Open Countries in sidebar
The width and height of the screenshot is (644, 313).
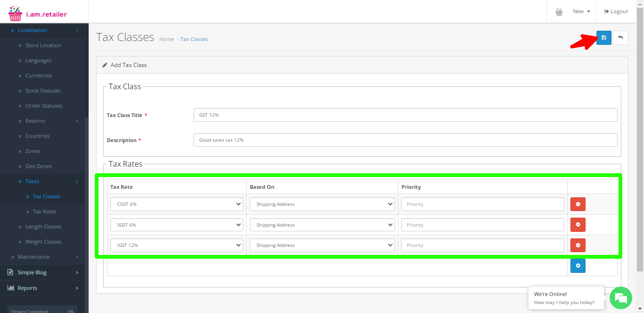pos(37,136)
